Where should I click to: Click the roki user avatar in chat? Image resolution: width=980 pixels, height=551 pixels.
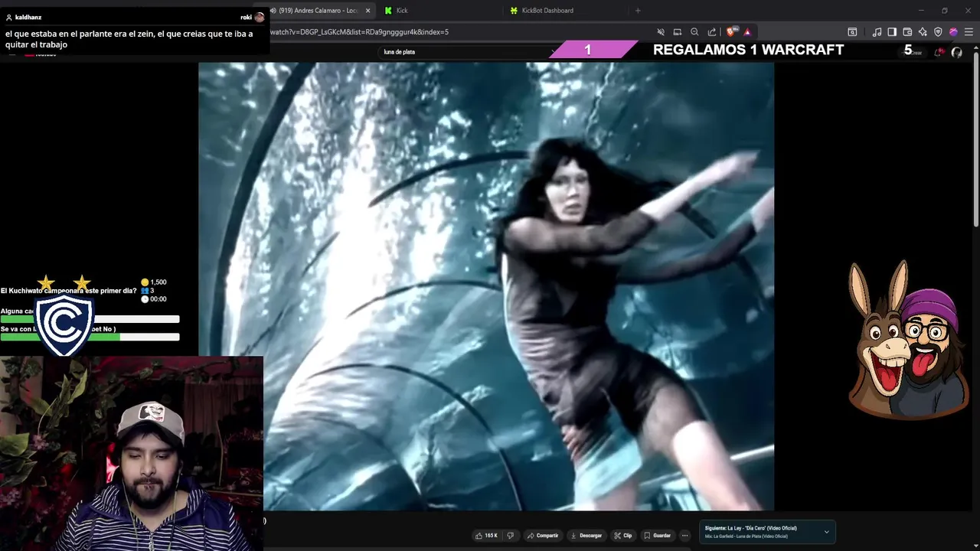pos(260,17)
